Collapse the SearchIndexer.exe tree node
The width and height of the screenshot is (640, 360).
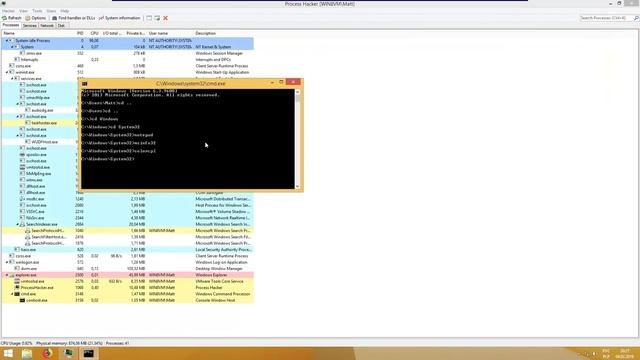tap(17, 224)
